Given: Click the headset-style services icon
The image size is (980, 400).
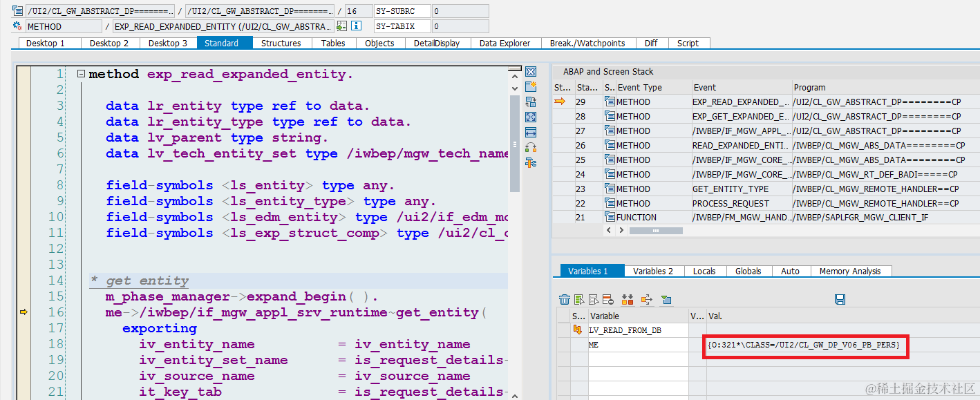Looking at the screenshot, I should click(531, 148).
